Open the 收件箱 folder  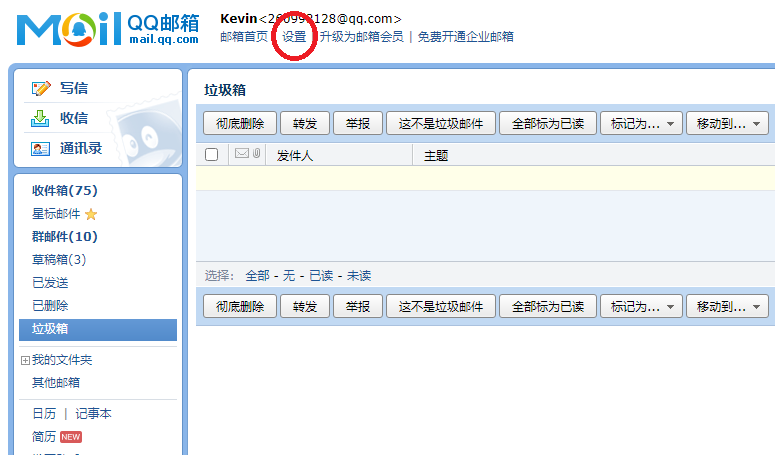(64, 191)
